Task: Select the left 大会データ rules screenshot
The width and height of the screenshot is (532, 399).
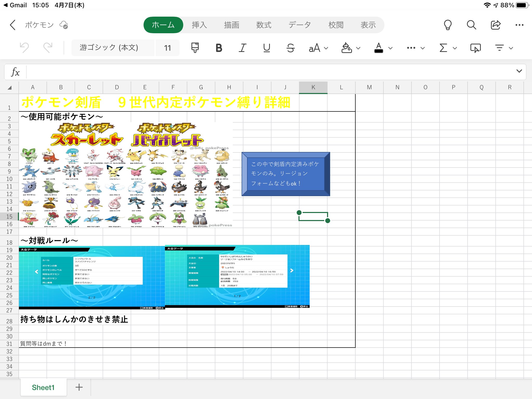Action: (92, 278)
